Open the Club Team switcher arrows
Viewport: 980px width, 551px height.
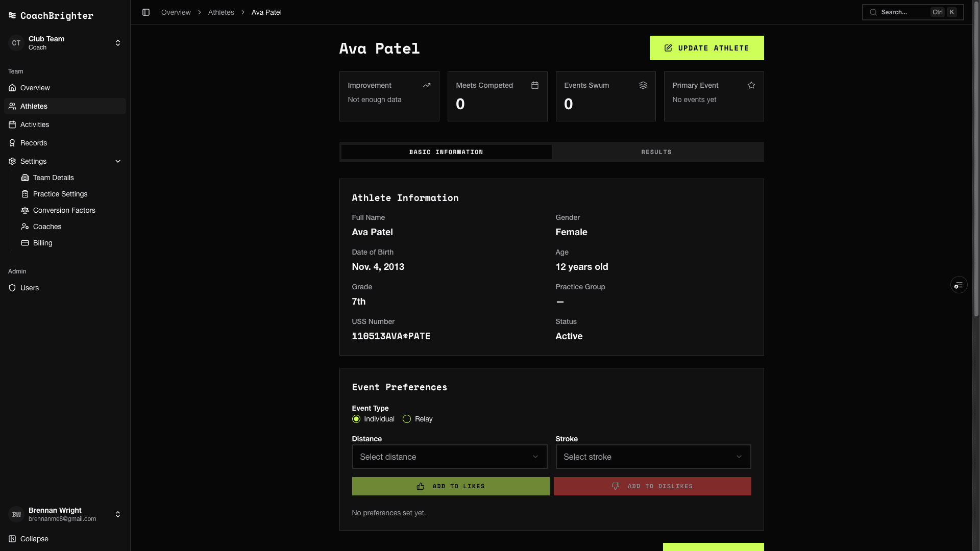[x=118, y=43]
